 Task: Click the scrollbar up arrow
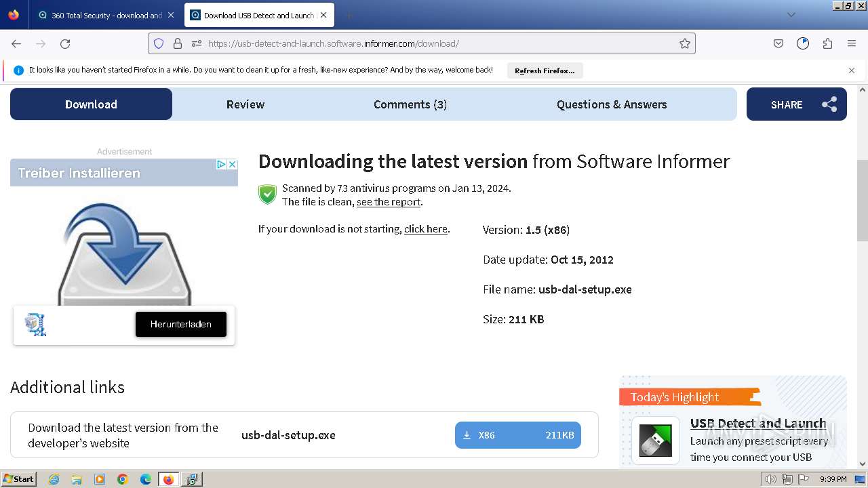pyautogui.click(x=863, y=89)
